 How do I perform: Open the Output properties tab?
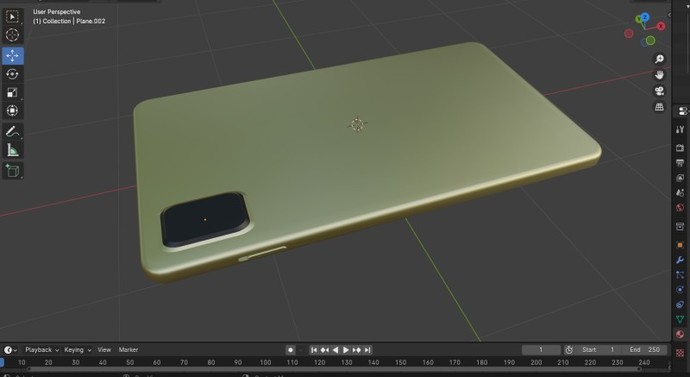680,163
